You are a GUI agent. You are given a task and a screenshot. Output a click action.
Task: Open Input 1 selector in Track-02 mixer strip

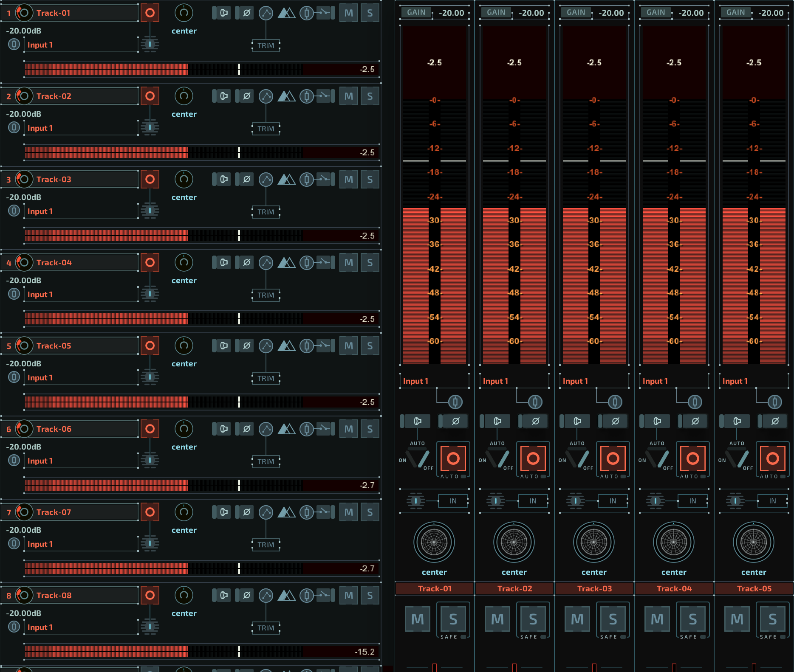(x=514, y=381)
